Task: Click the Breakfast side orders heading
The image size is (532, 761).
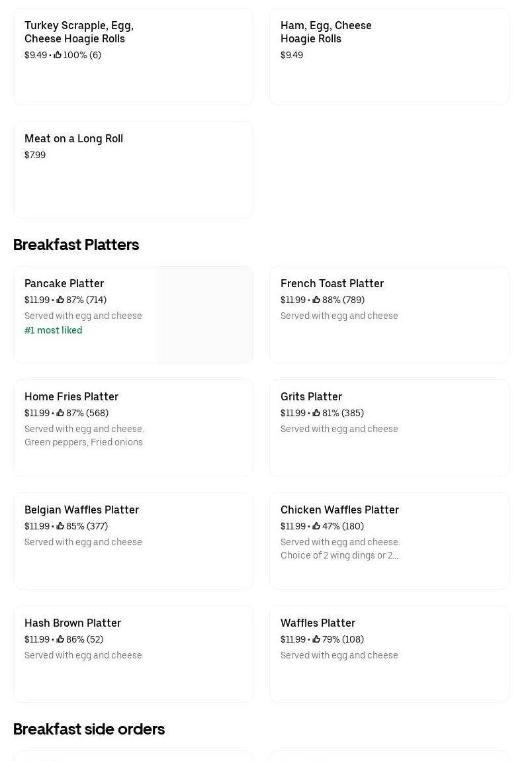Action: point(89,729)
